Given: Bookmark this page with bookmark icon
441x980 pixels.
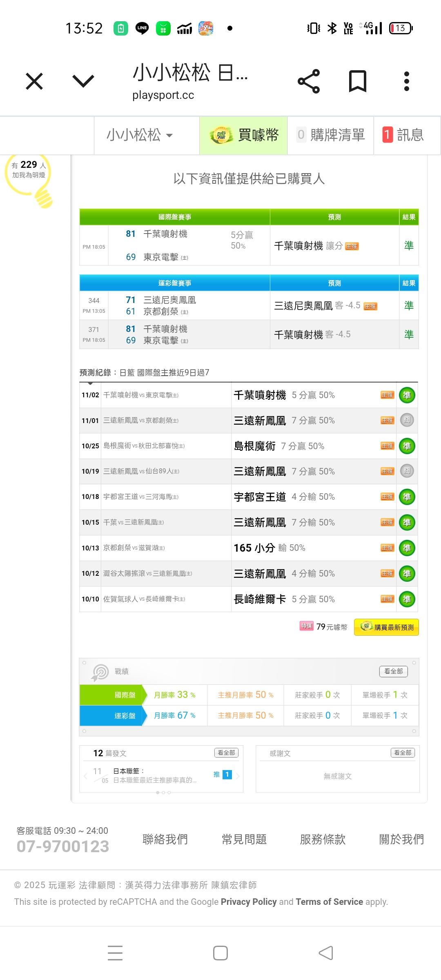Looking at the screenshot, I should 357,81.
